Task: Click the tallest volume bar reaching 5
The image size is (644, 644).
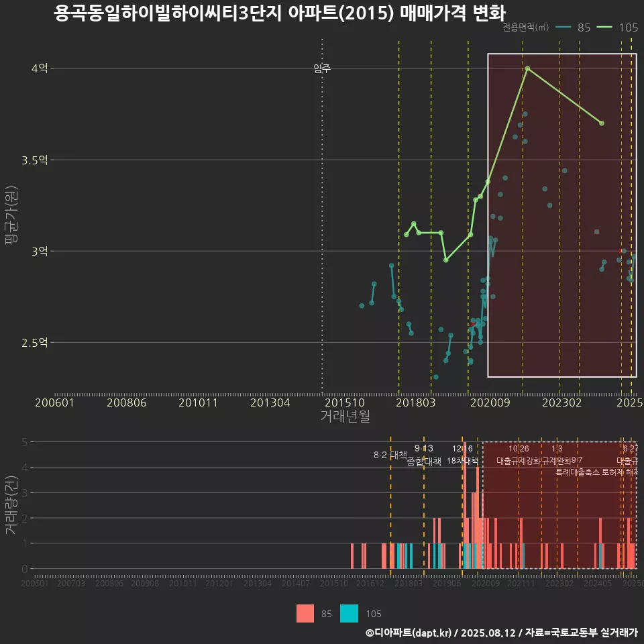Action: coord(464,505)
